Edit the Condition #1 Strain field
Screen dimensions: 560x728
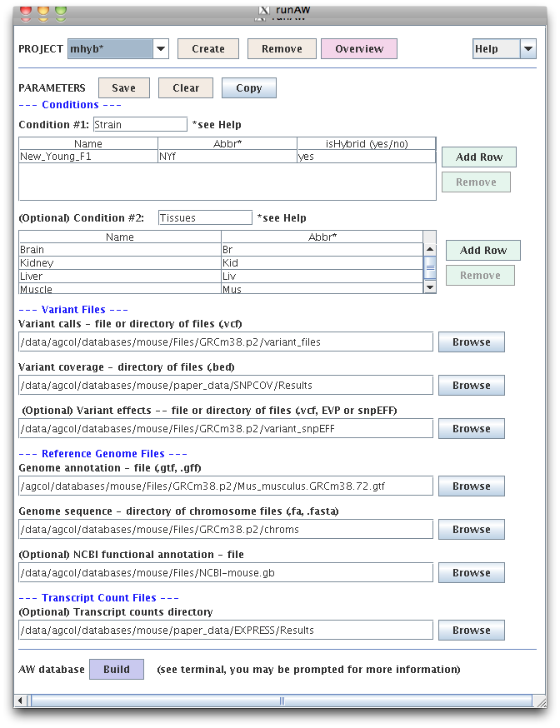[140, 125]
